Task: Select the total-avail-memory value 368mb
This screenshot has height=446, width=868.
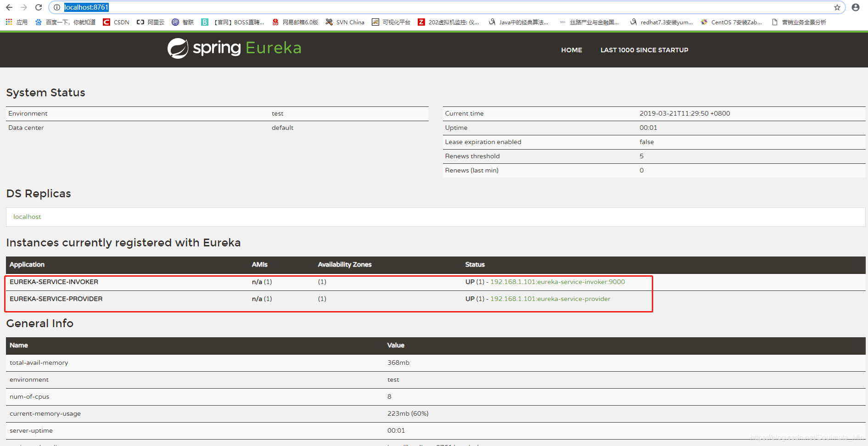Action: click(x=398, y=362)
